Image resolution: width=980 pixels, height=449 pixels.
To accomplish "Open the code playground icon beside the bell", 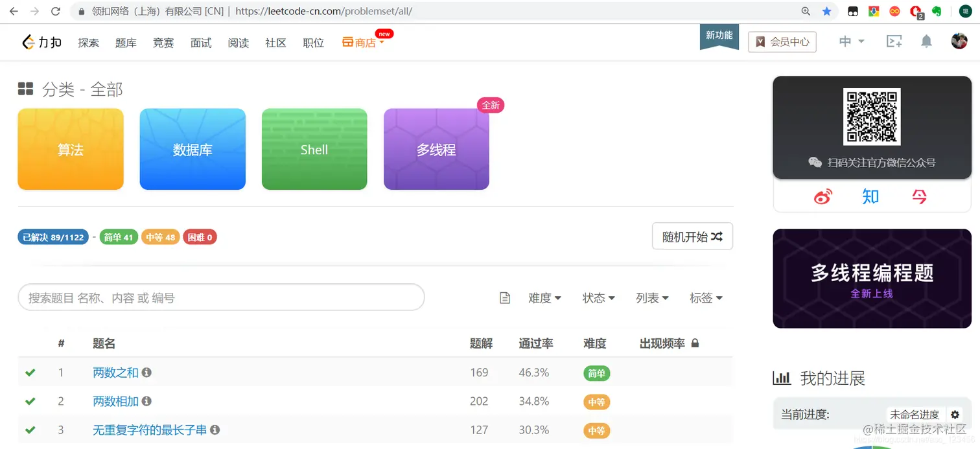I will tap(894, 41).
